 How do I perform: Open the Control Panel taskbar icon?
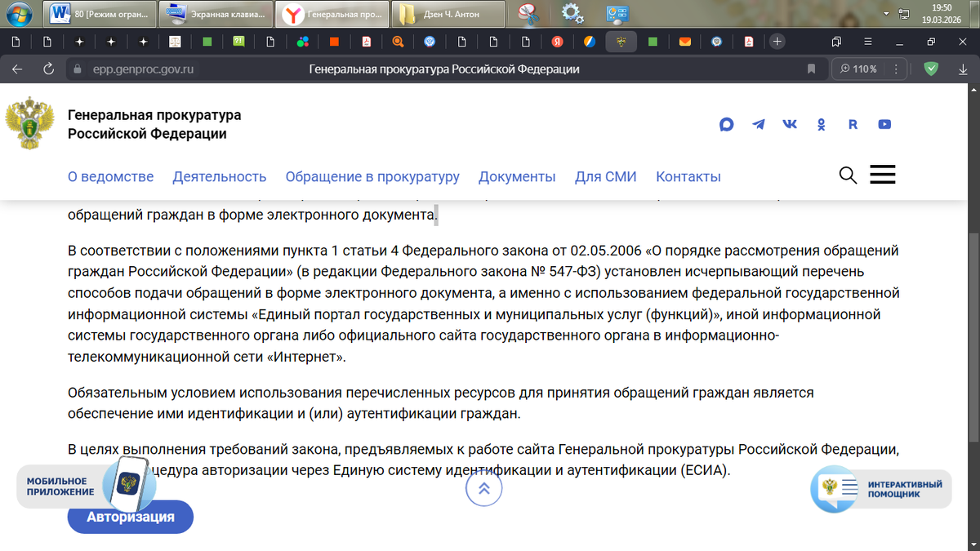pyautogui.click(x=617, y=13)
